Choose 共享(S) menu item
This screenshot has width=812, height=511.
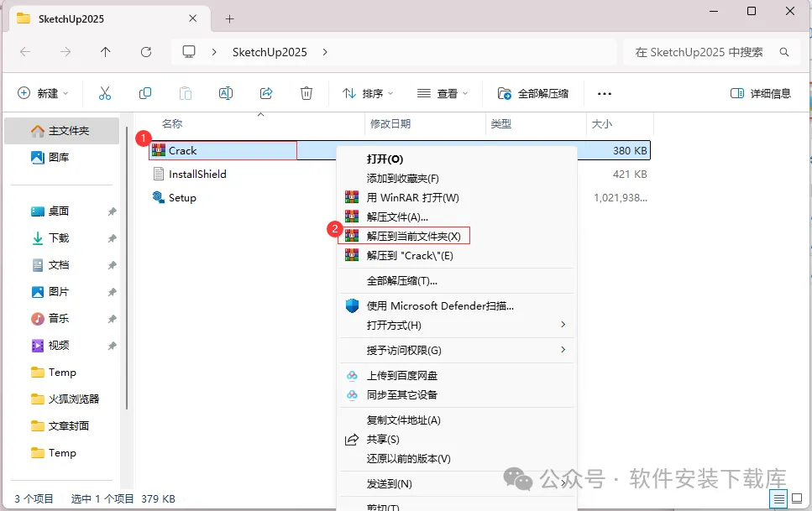[x=457, y=439]
